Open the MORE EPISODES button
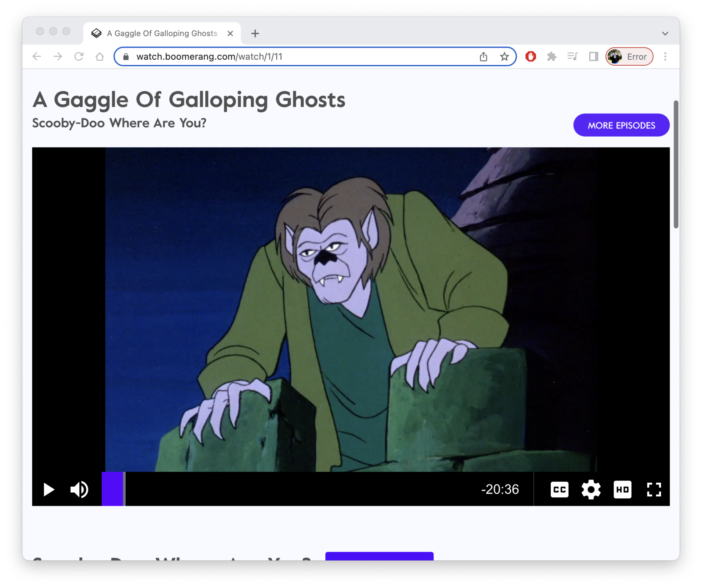This screenshot has height=588, width=702. (x=621, y=125)
